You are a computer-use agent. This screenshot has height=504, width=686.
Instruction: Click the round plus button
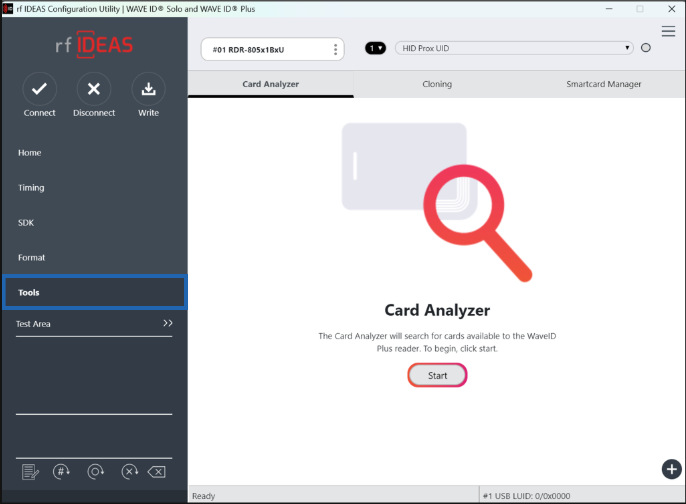coord(672,469)
